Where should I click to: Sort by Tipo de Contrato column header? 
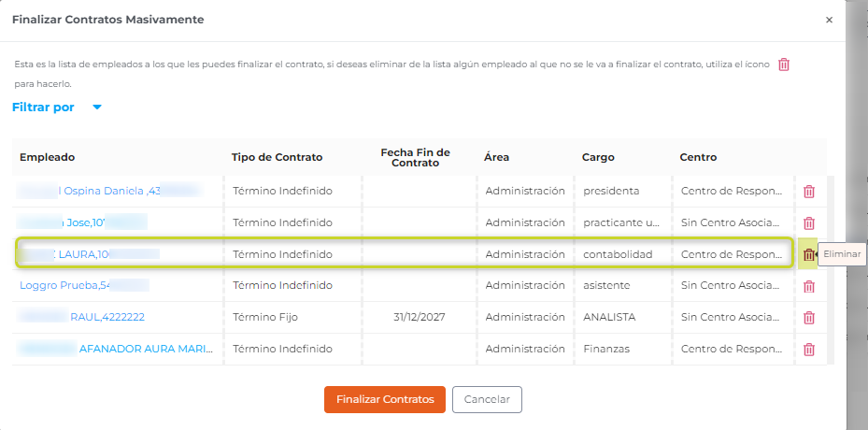click(277, 157)
